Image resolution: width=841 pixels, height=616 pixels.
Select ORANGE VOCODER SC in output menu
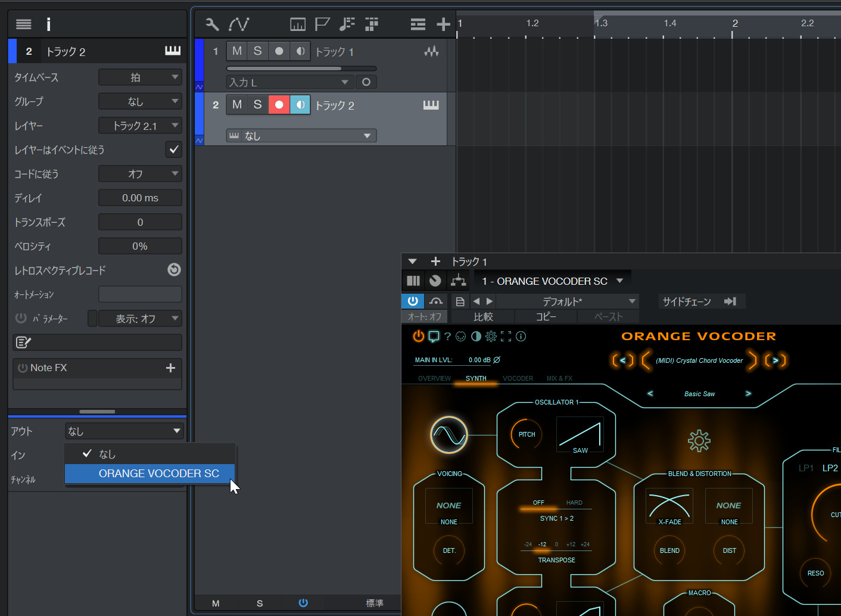coord(150,474)
